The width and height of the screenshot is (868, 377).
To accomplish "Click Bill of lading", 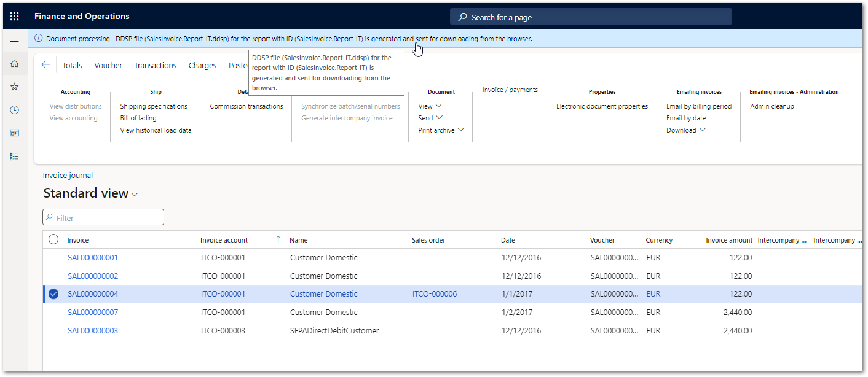I will [138, 118].
